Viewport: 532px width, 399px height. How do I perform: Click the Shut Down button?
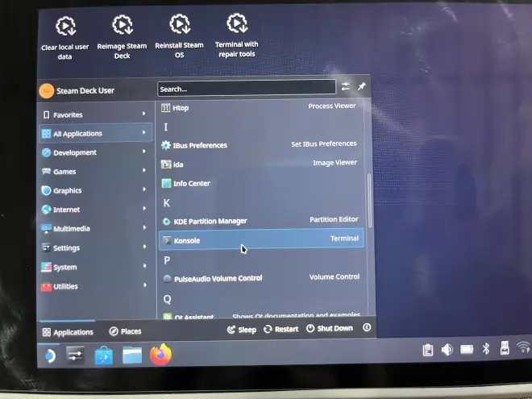point(330,328)
